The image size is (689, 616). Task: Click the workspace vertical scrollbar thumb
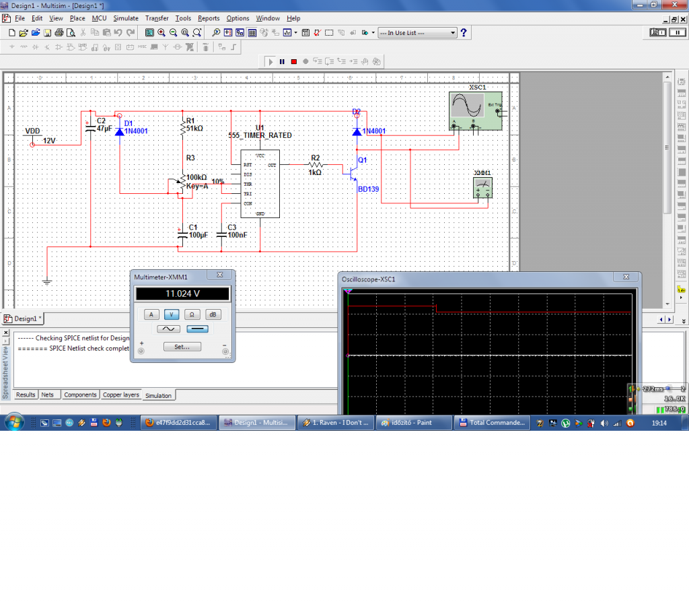[667, 147]
